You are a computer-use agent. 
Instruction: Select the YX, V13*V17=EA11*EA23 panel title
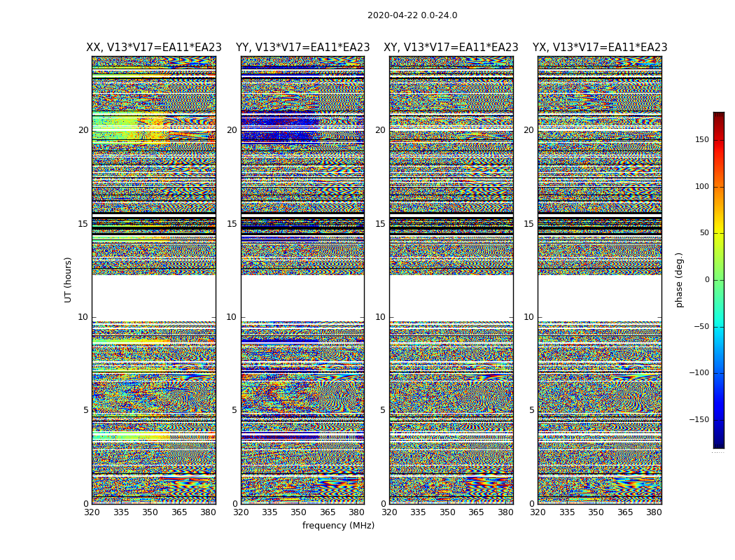[x=599, y=48]
